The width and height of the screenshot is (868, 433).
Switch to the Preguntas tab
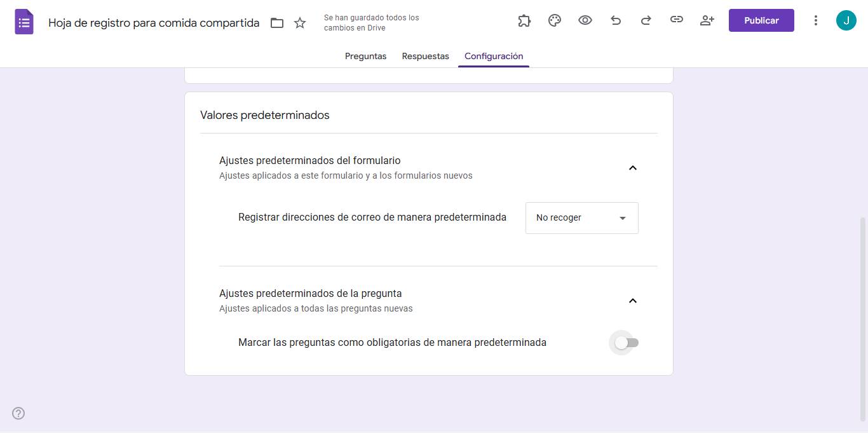coord(365,56)
